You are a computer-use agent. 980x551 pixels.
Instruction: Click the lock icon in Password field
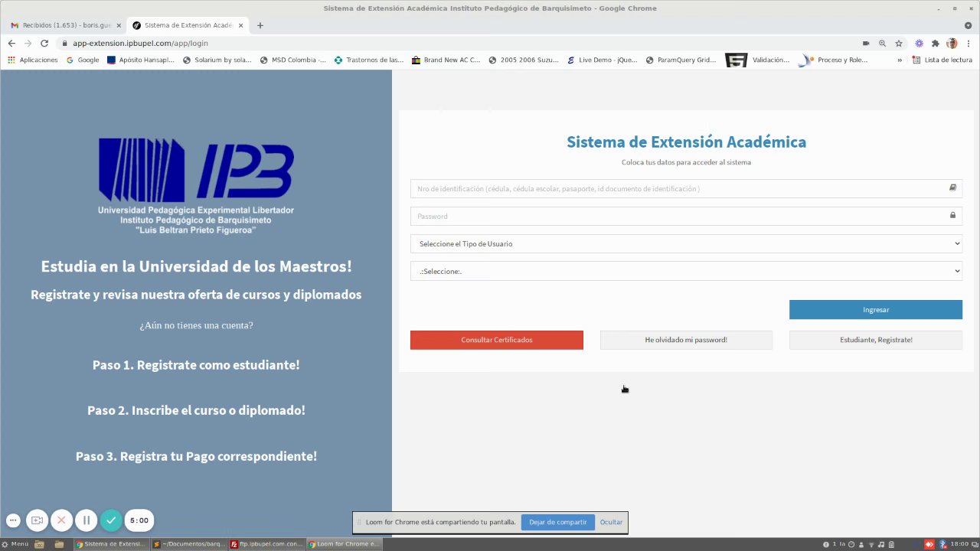coord(953,215)
